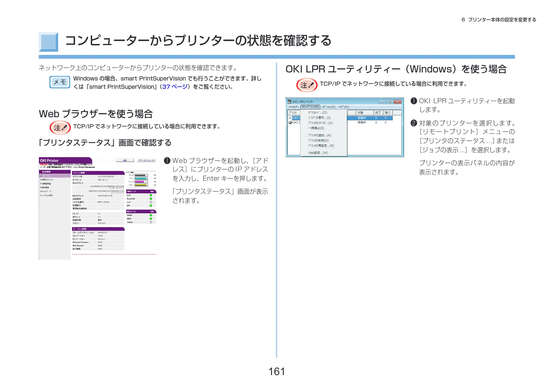Screen dimensions: 554x392
Task: Click the WEB service green indicator
Action: (x=151, y=219)
